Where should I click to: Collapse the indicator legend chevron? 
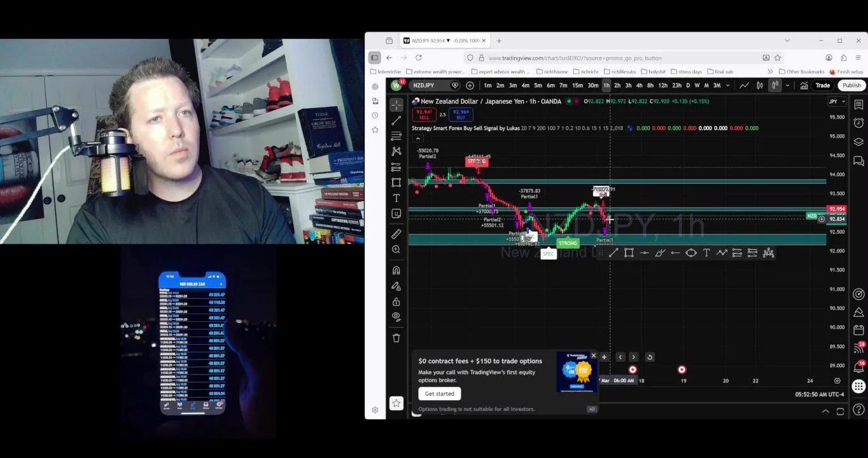(x=417, y=138)
